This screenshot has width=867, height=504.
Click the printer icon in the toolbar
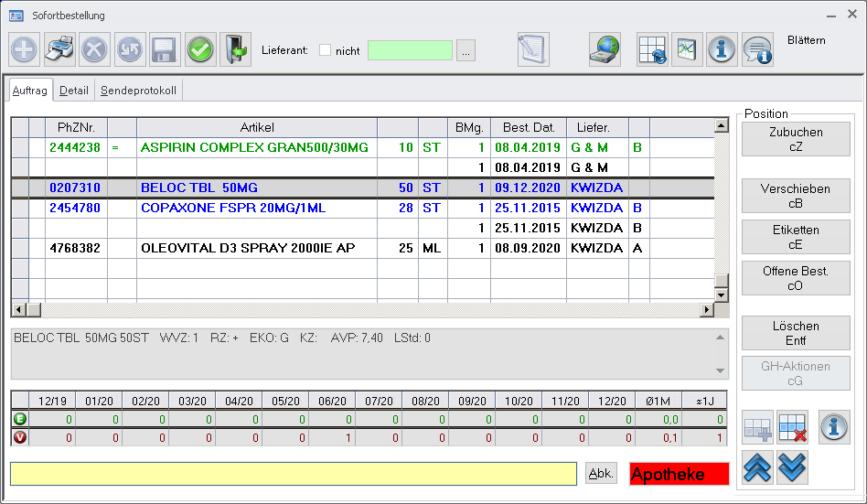[x=59, y=49]
